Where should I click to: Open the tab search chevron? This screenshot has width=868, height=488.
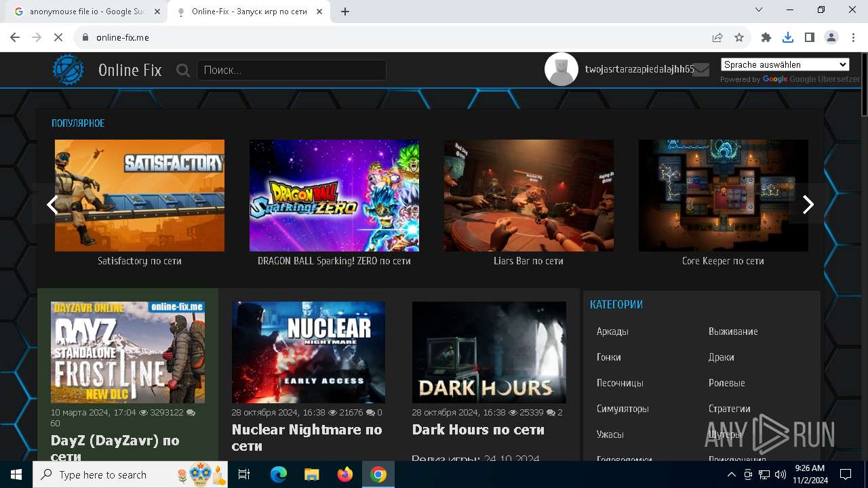tap(759, 9)
